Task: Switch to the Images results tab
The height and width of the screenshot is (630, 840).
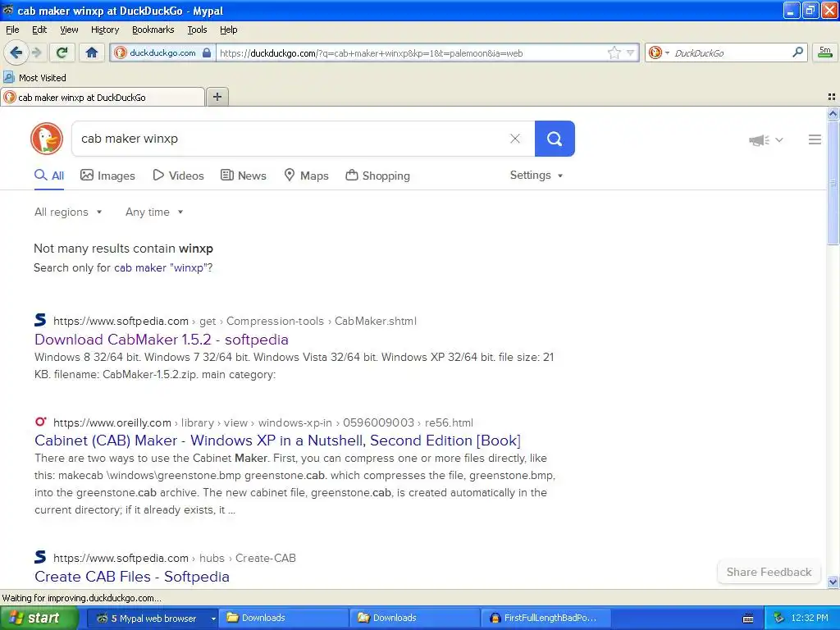Action: [x=107, y=176]
